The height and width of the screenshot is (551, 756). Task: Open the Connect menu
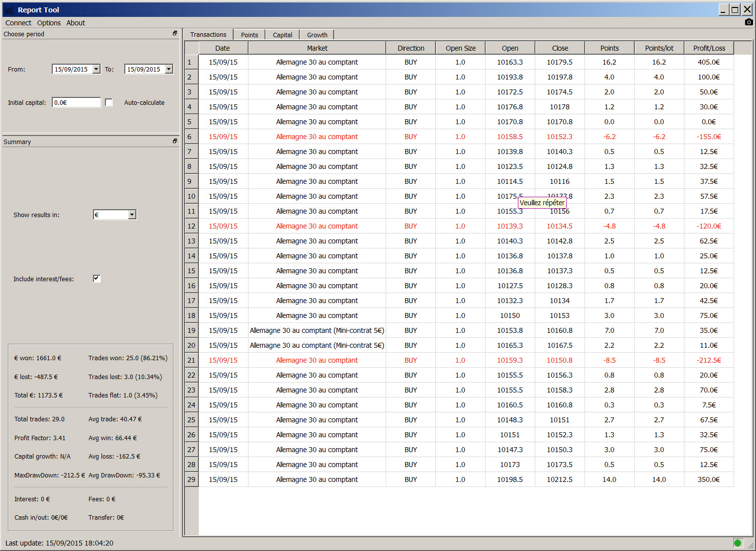click(x=18, y=23)
